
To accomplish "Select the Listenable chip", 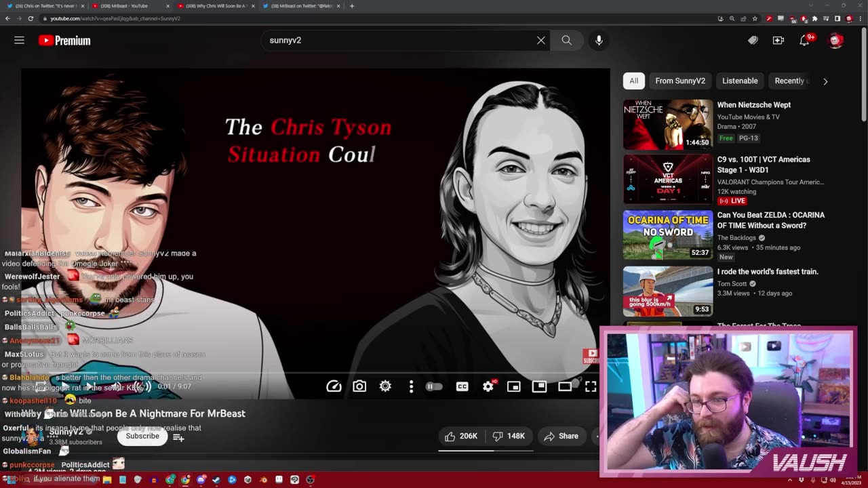I will click(740, 81).
